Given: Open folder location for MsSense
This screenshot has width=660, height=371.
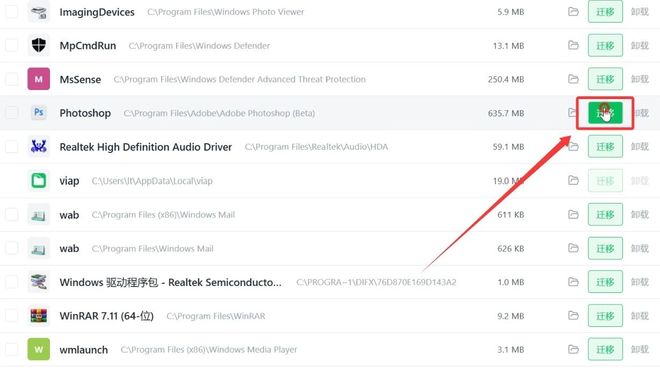Looking at the screenshot, I should 573,79.
